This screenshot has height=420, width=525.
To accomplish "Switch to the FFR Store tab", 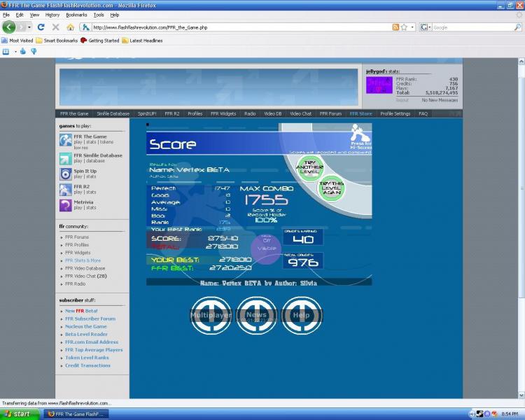I will 360,113.
